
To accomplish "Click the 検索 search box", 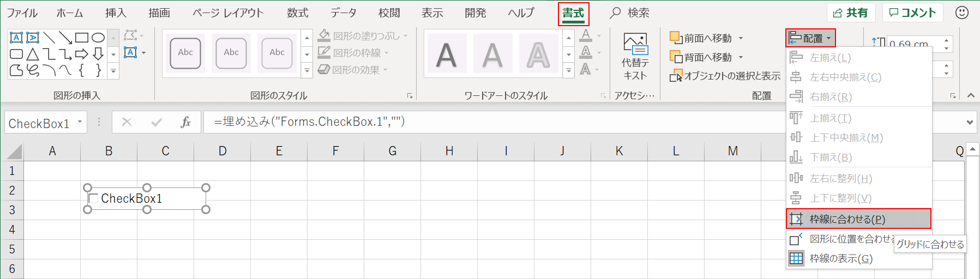I will [630, 13].
